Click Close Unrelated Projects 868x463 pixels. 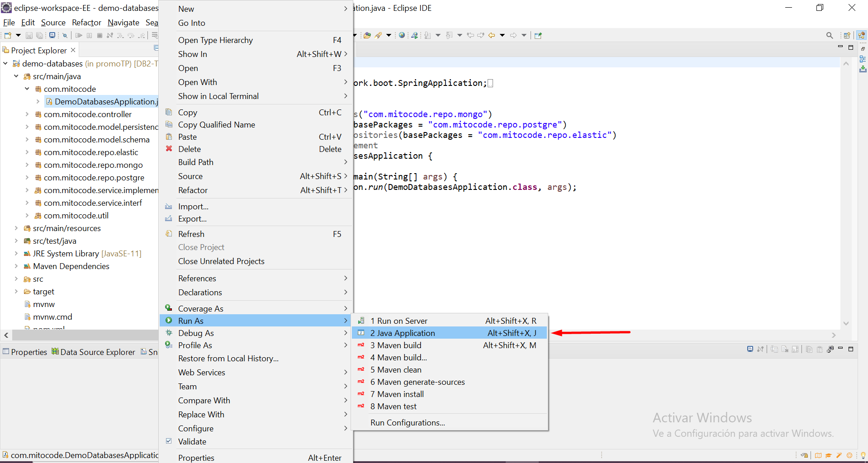256,261
